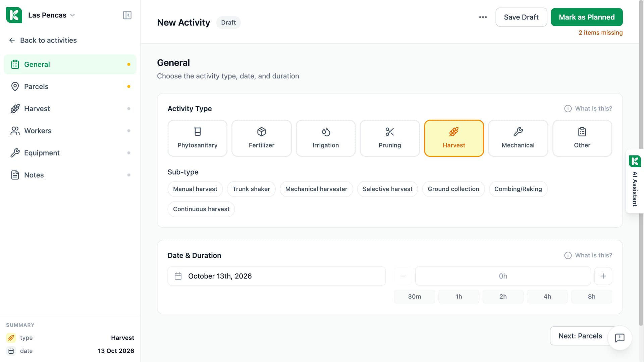
Task: Open the feedback chat bubble icon
Action: coord(620,338)
